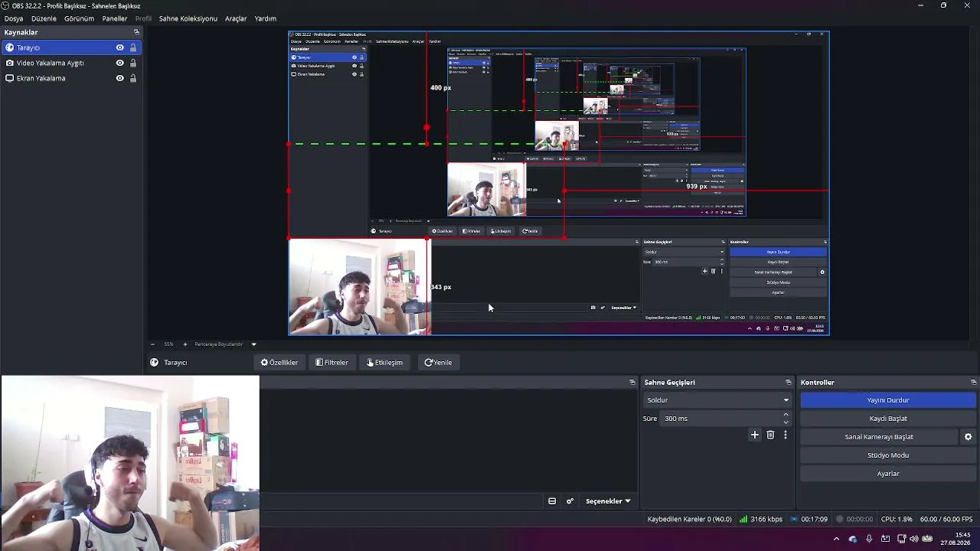Image resolution: width=980 pixels, height=551 pixels.
Task: Toggle Stüdyo Modu
Action: pyautogui.click(x=888, y=455)
